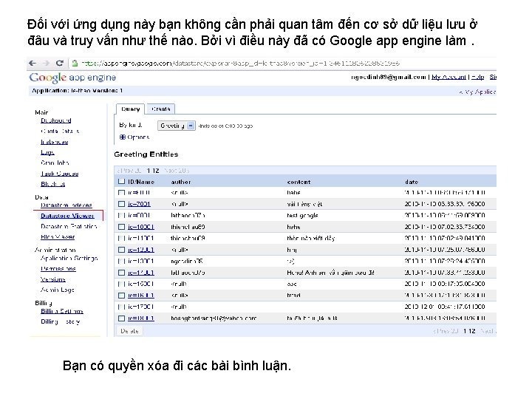Click the author cell with yahoo.com email
The image size is (532, 399).
[214, 318]
